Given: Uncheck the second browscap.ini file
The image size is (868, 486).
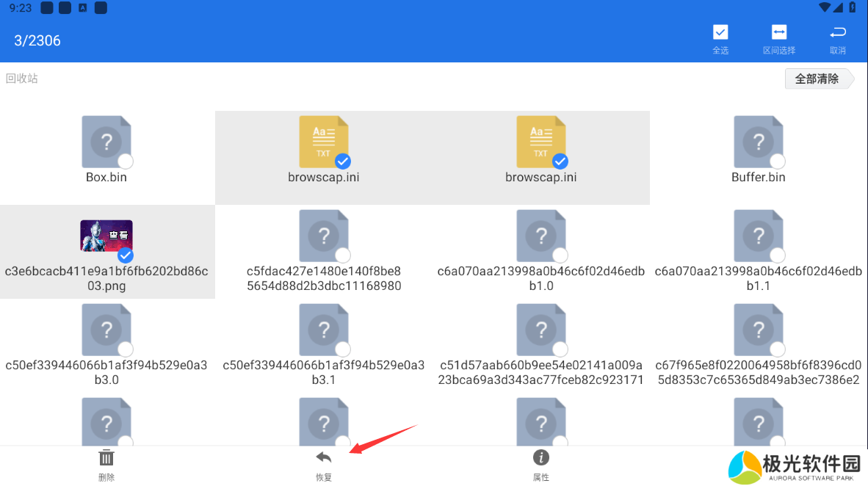Looking at the screenshot, I should point(560,161).
